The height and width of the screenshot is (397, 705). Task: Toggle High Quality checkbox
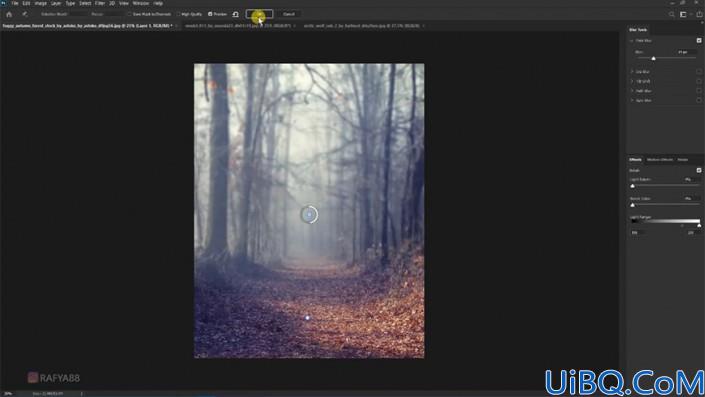[178, 14]
